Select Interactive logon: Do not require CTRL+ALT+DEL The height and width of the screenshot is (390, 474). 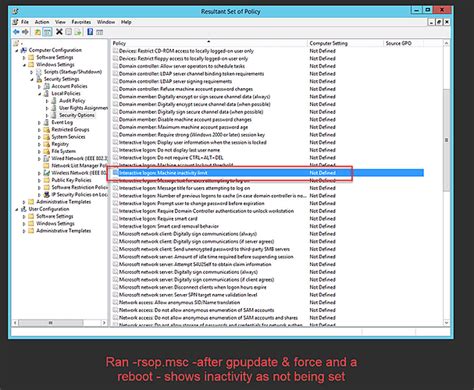(171, 158)
